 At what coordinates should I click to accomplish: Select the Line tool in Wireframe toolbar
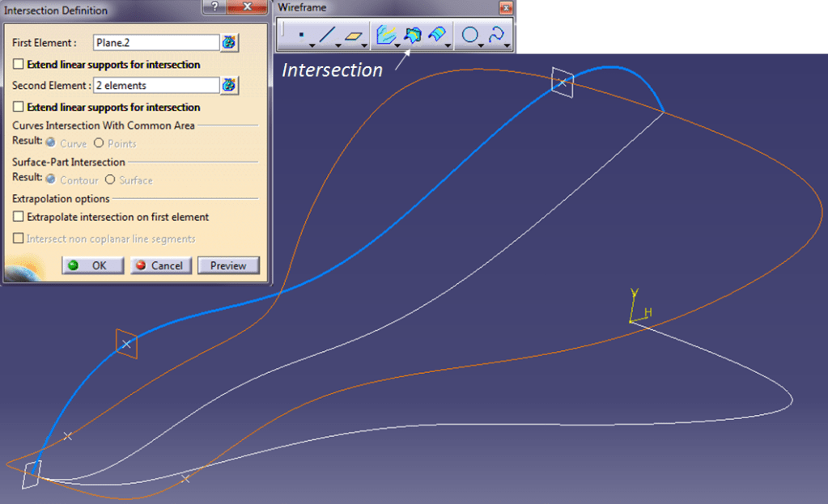pyautogui.click(x=326, y=36)
